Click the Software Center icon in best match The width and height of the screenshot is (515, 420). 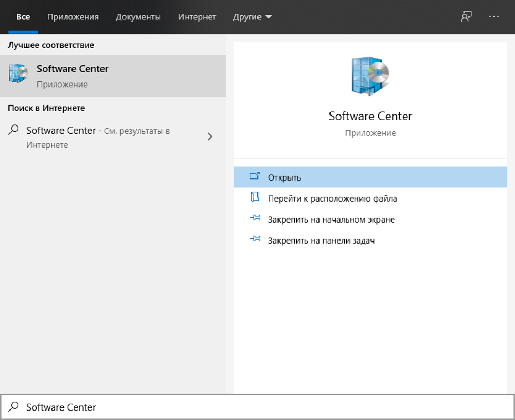(18, 73)
